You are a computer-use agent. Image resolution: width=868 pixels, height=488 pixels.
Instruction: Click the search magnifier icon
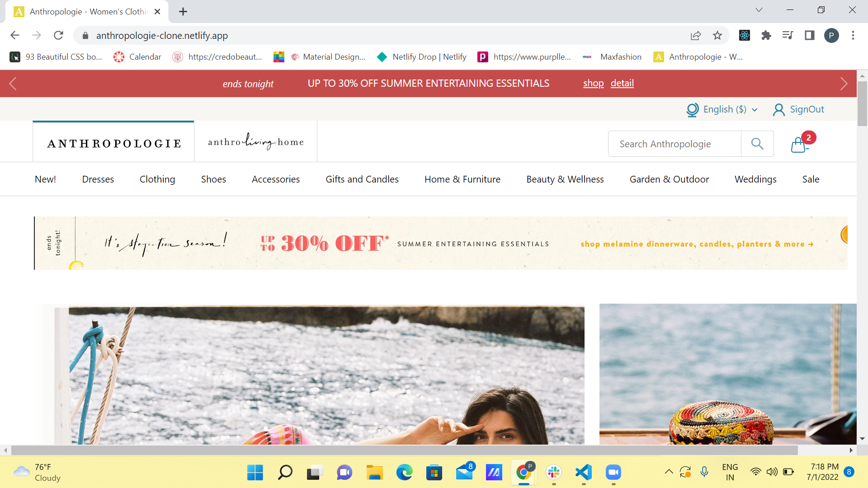click(757, 144)
